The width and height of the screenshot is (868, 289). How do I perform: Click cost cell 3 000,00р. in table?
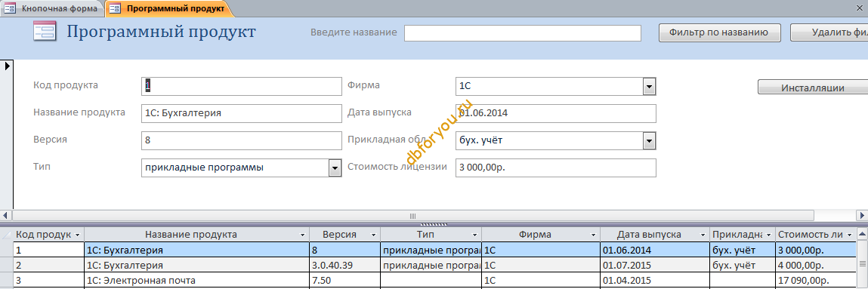(x=816, y=251)
